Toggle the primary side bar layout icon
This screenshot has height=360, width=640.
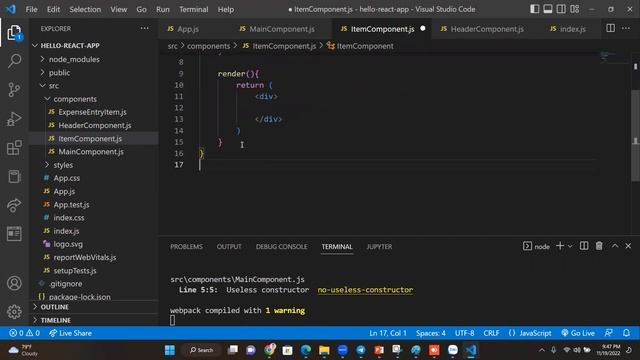pyautogui.click(x=534, y=9)
